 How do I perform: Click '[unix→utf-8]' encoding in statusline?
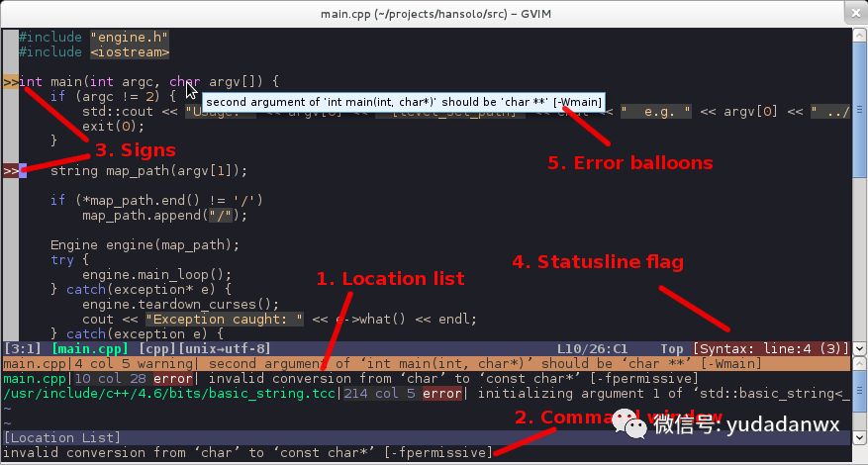(x=224, y=348)
